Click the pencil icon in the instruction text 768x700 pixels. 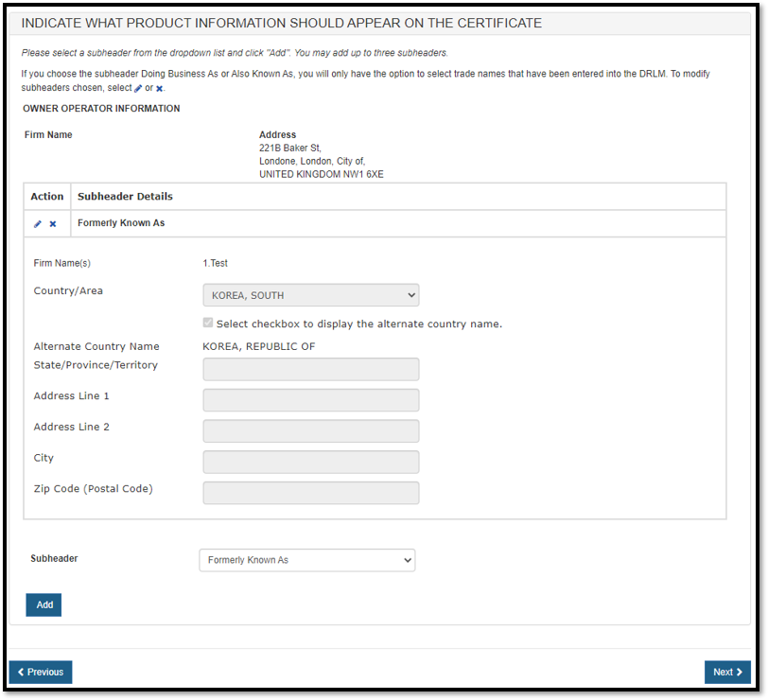coord(138,88)
